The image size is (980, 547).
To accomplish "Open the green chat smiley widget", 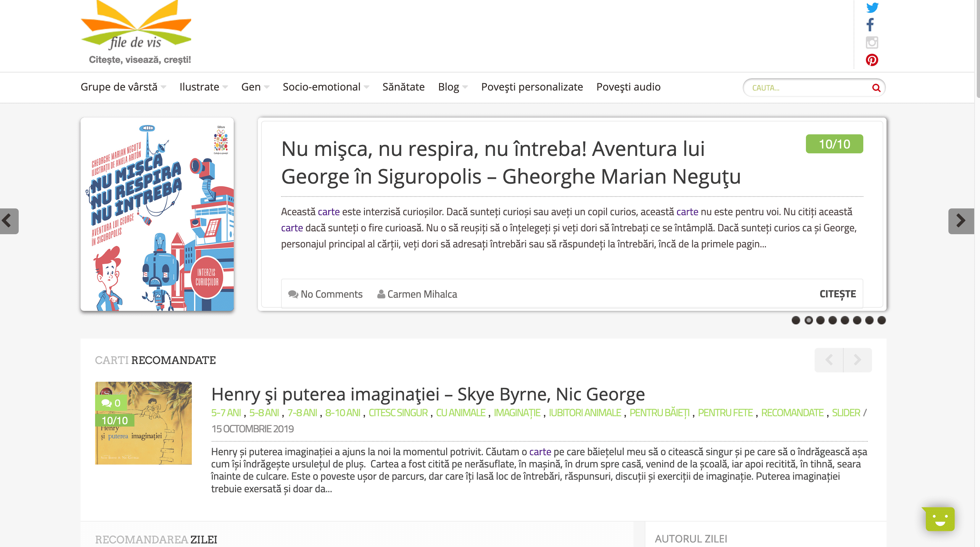I will click(x=940, y=519).
